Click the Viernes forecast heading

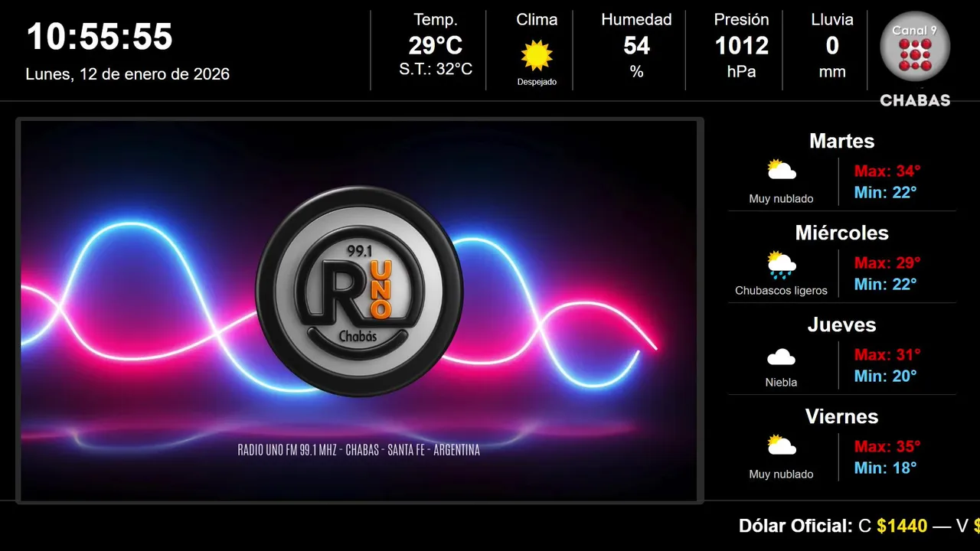[x=841, y=416]
